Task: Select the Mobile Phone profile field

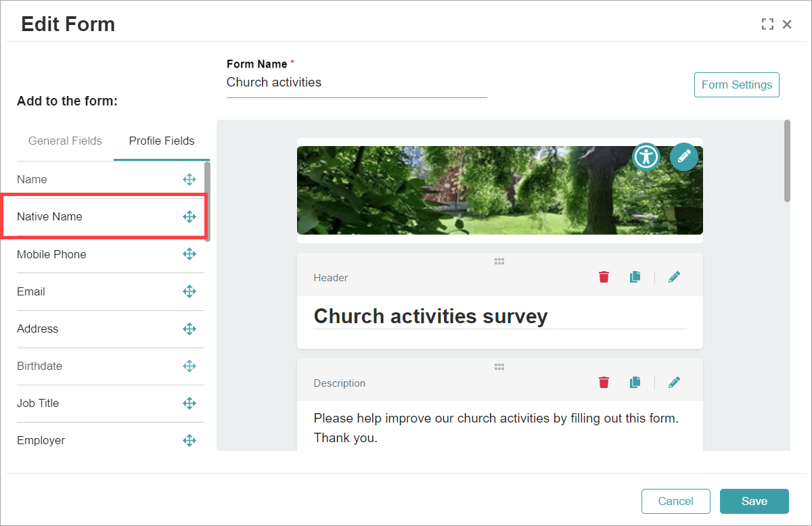Action: [x=110, y=254]
